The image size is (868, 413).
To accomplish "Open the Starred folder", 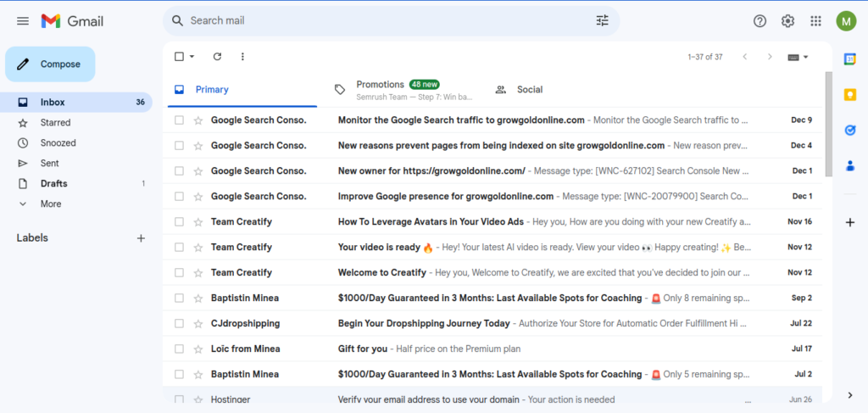I will (76, 123).
